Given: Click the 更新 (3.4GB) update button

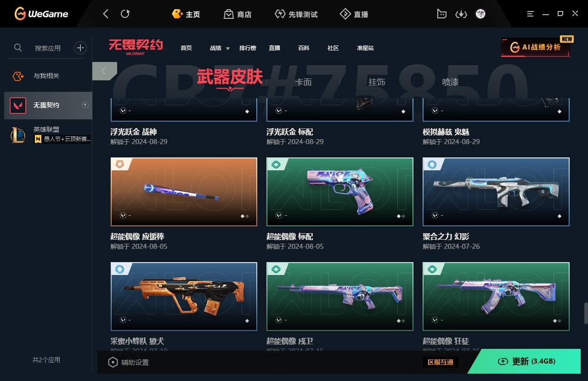Looking at the screenshot, I should pos(527,361).
